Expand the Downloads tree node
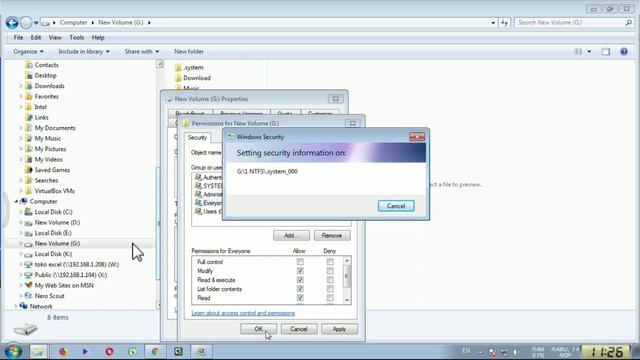 coord(21,86)
